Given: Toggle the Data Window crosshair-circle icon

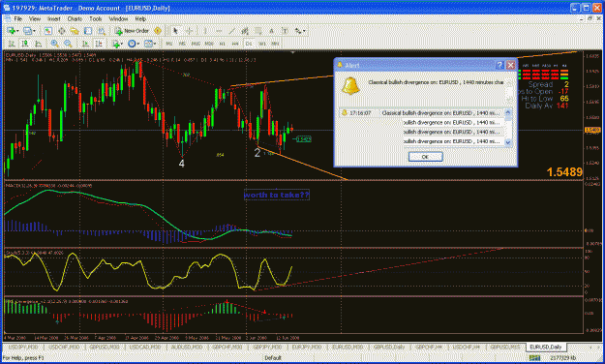Looking at the screenshot, I should 61,31.
